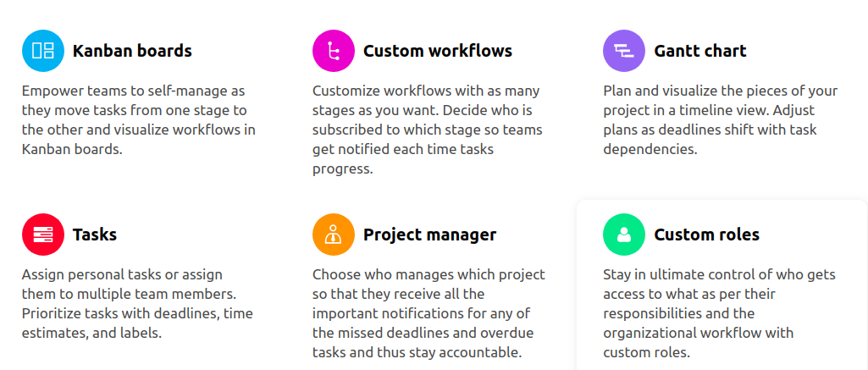Click the red Tasks icon
The image size is (868, 370).
(x=43, y=235)
